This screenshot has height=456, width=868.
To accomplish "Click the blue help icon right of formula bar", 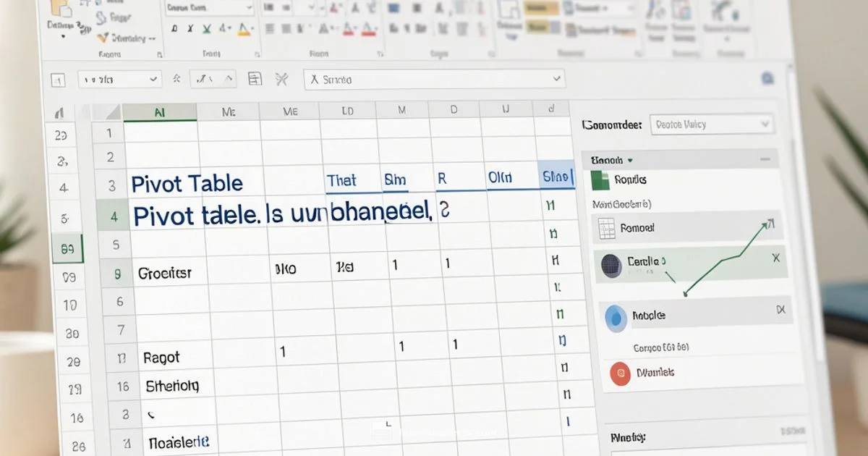I will coord(767,78).
